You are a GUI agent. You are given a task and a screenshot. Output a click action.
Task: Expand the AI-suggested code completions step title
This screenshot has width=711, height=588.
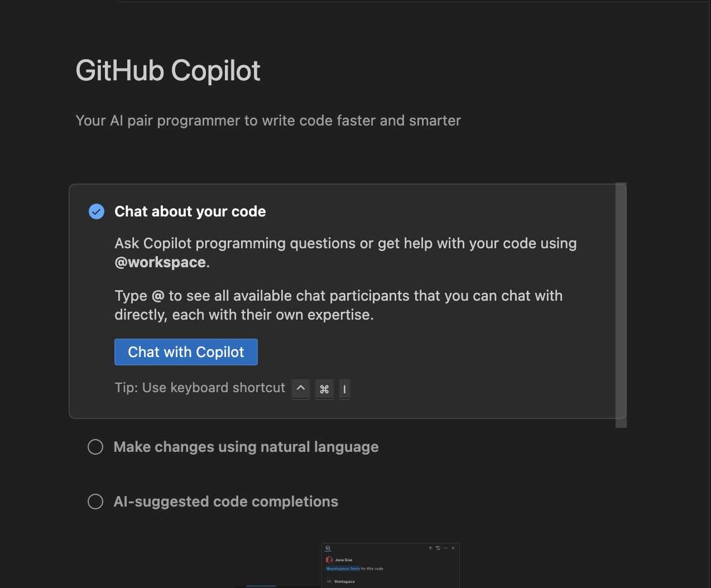coord(225,502)
